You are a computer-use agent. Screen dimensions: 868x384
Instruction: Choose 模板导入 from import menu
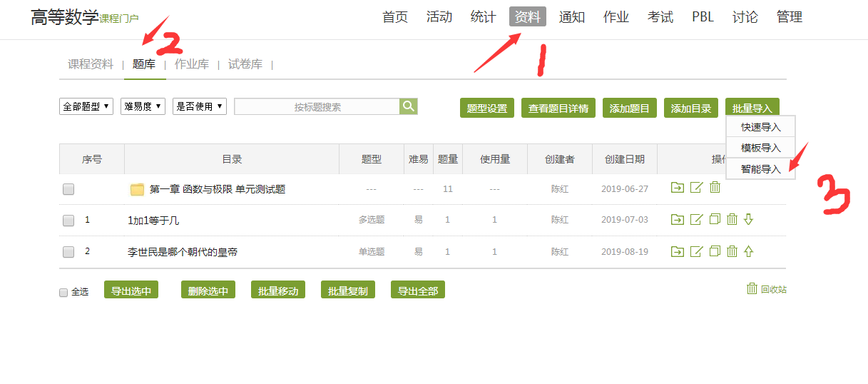(x=761, y=148)
